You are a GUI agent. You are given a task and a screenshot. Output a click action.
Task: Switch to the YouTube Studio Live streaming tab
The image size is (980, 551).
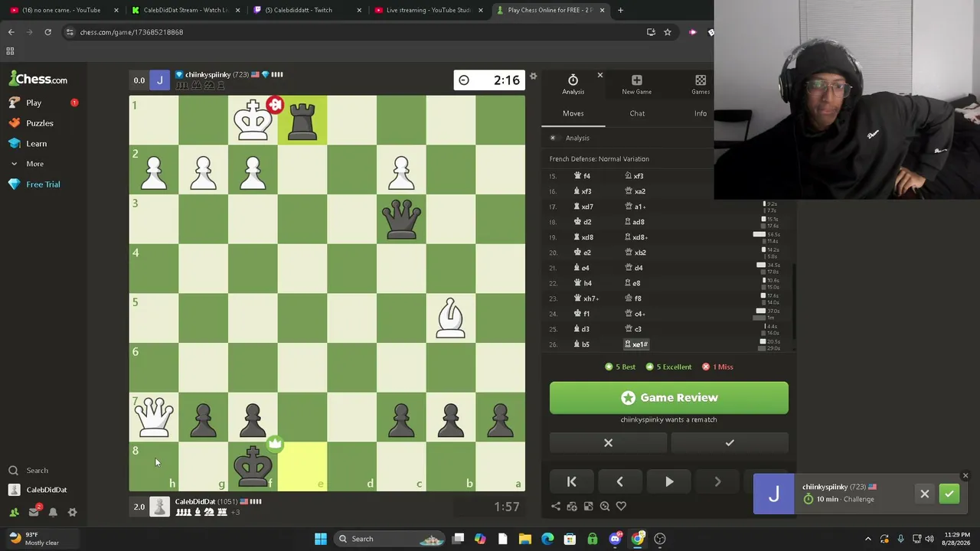coord(427,10)
